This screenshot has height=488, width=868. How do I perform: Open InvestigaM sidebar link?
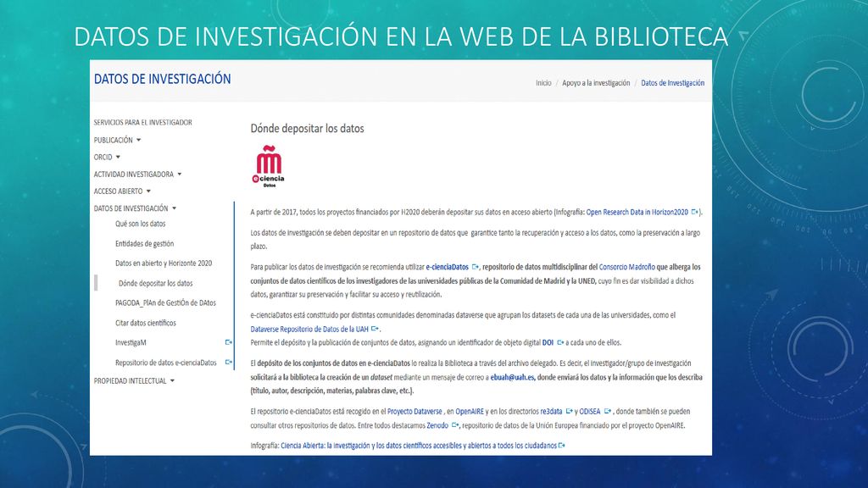(131, 342)
